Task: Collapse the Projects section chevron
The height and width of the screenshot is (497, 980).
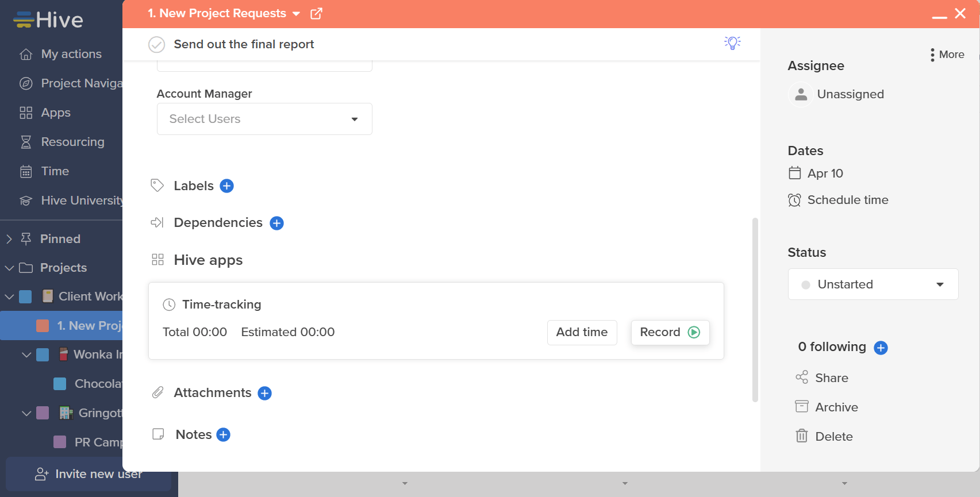Action: pyautogui.click(x=9, y=268)
